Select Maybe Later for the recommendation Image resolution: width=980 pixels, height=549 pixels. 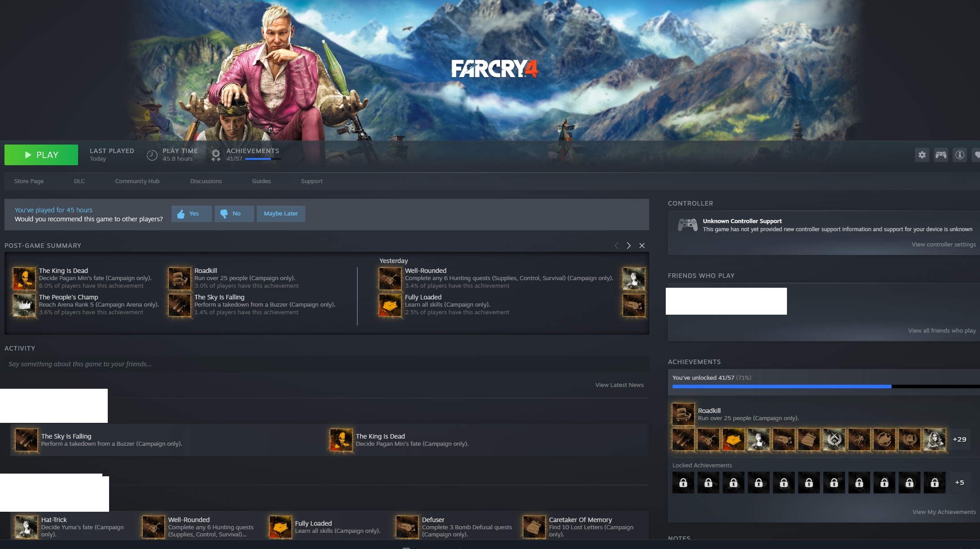281,214
